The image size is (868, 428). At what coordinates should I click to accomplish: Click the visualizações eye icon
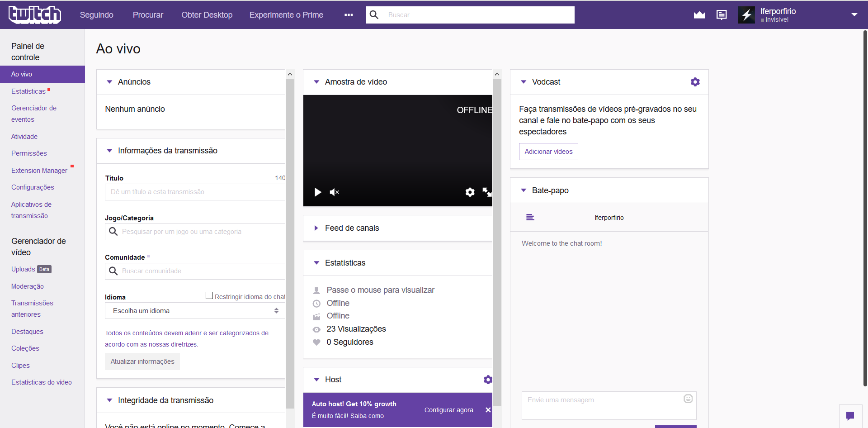[x=316, y=329]
